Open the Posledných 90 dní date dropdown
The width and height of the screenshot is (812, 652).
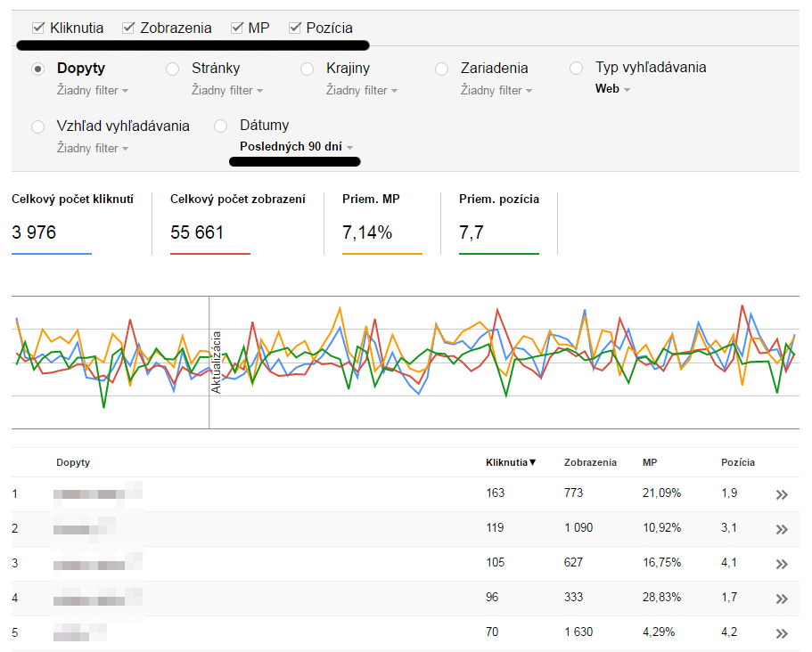(x=296, y=147)
